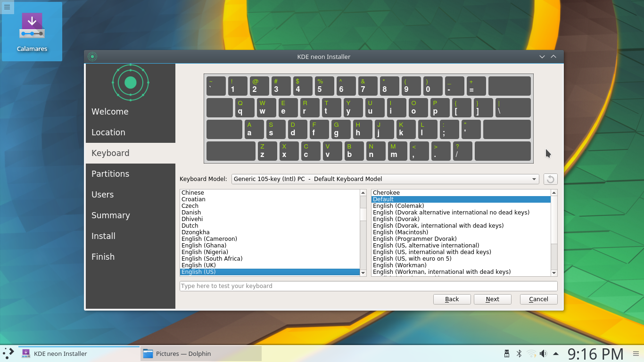644x362 pixels.
Task: Select English (UK) layout
Action: click(x=270, y=265)
